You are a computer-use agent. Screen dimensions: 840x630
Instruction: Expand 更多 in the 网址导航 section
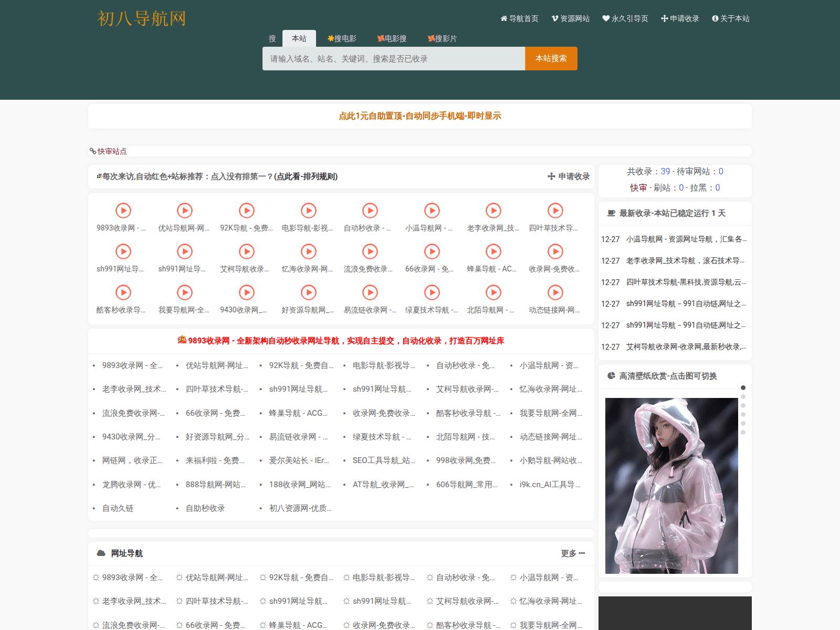(572, 553)
